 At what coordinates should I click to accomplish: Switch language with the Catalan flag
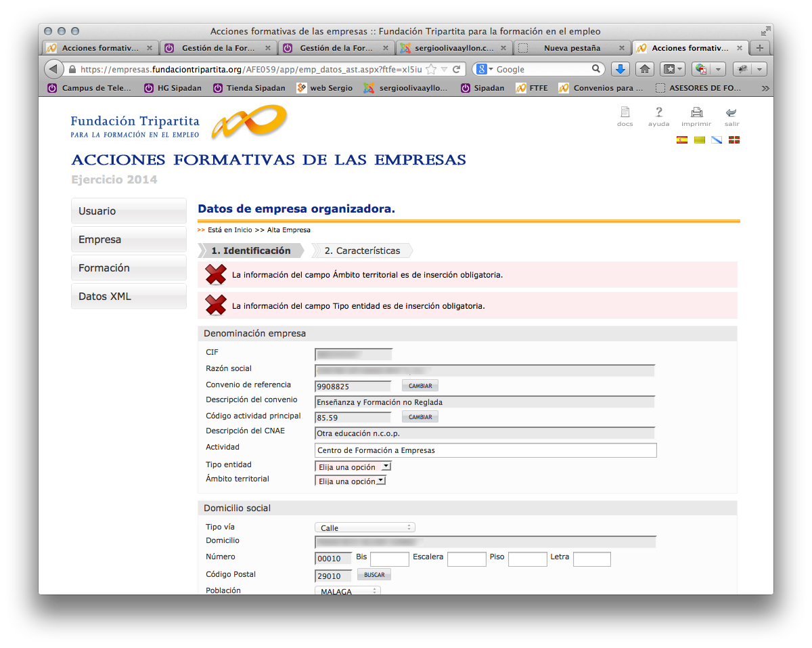coord(700,139)
